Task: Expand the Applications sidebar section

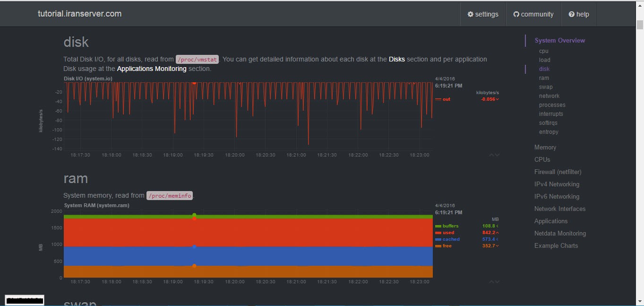Action: pos(550,221)
